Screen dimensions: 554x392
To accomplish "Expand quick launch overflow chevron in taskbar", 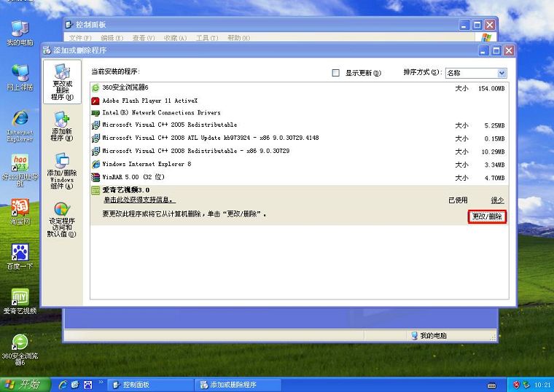I will 101,382.
